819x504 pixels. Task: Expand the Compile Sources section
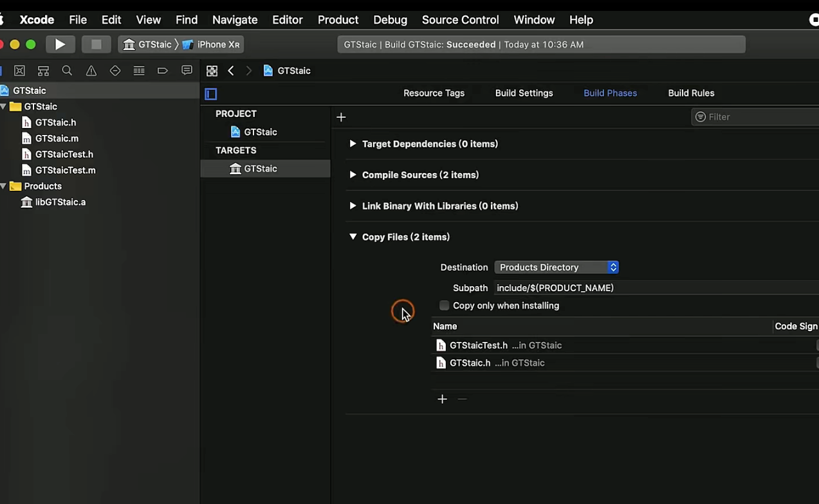tap(353, 175)
